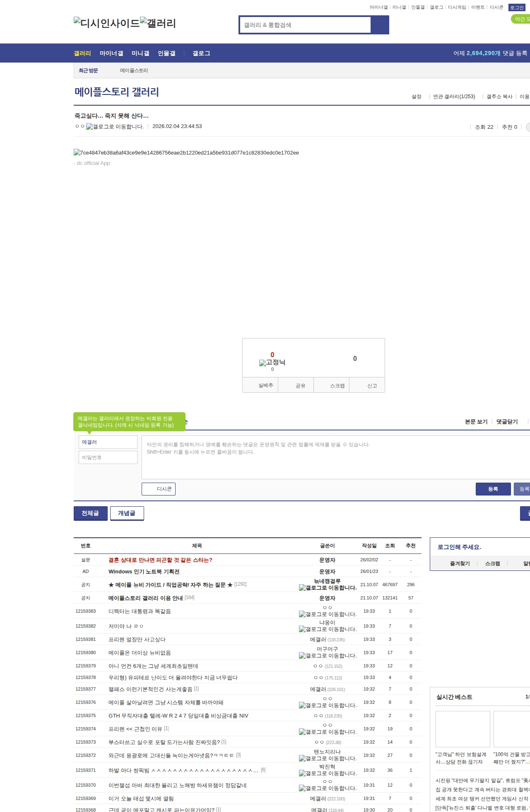Viewport: 530px width, 812px height.
Task: Open 박진혁's gallog icon
Action: 328,773
